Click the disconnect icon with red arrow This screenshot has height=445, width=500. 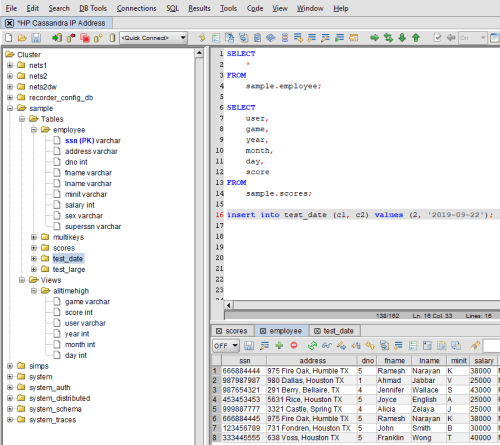click(x=71, y=38)
